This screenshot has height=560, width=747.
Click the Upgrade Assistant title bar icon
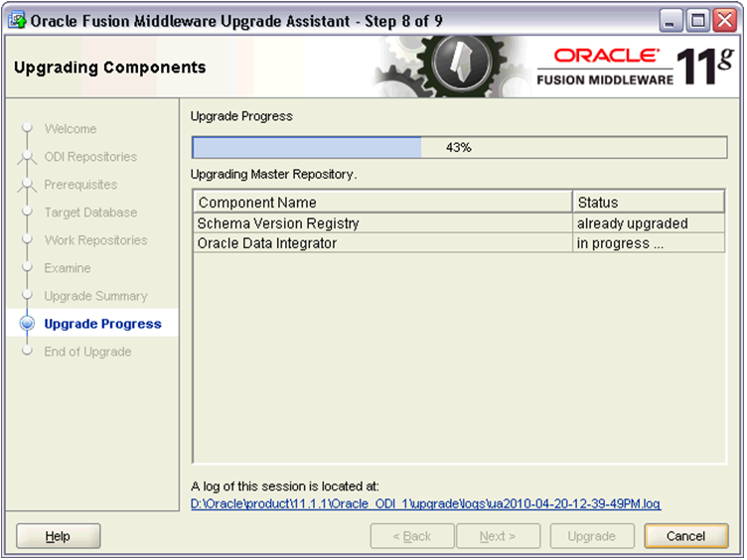click(17, 21)
